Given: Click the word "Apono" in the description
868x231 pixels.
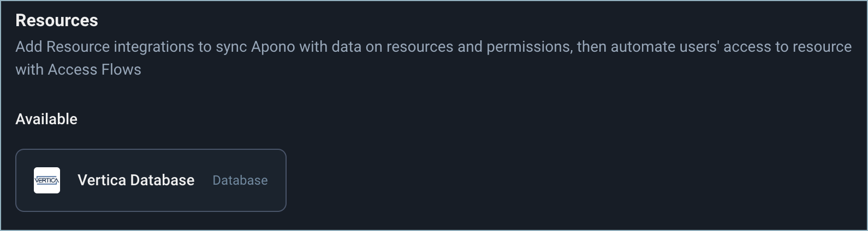Looking at the screenshot, I should point(273,47).
